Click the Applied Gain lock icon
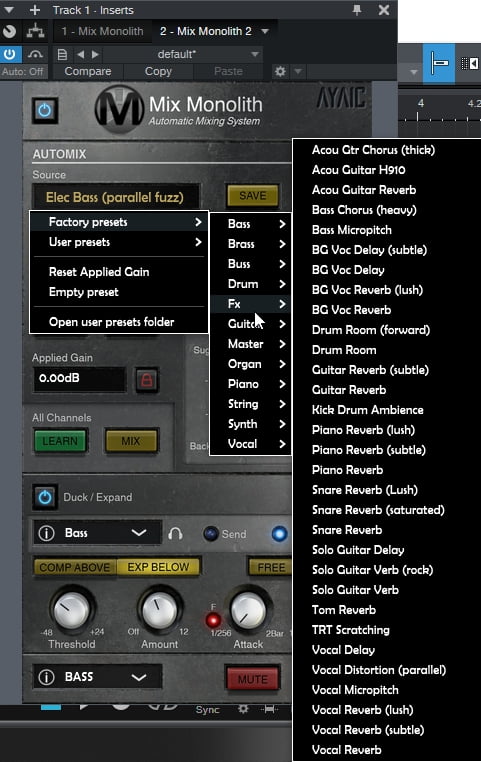Viewport: 481px width, 762px height. point(147,380)
